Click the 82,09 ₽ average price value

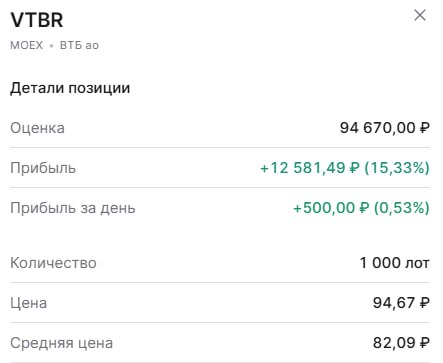(401, 343)
